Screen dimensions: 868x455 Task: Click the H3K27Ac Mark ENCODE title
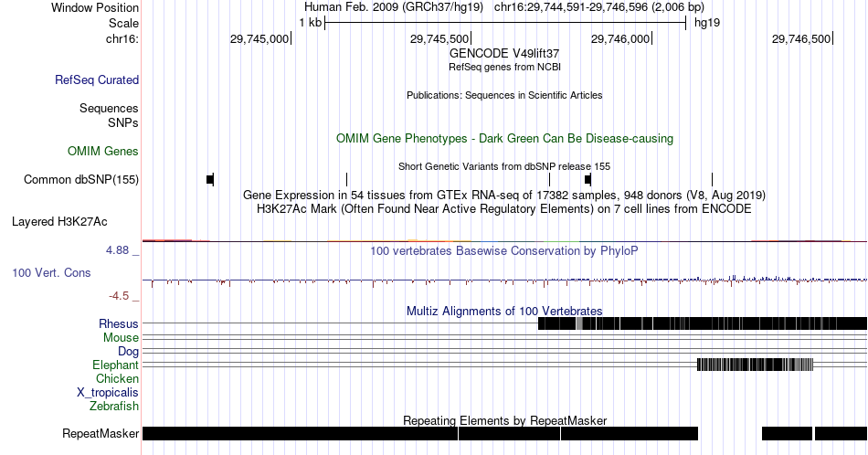point(504,208)
